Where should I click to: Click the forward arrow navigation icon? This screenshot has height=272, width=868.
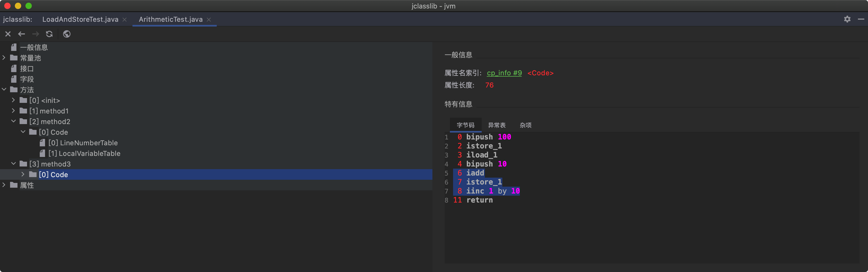tap(36, 34)
